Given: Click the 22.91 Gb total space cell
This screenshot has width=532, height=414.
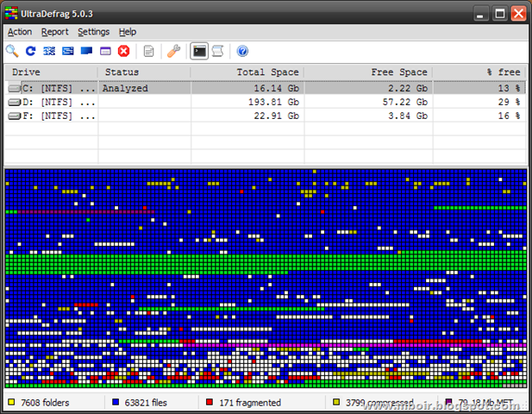Looking at the screenshot, I should click(x=247, y=116).
